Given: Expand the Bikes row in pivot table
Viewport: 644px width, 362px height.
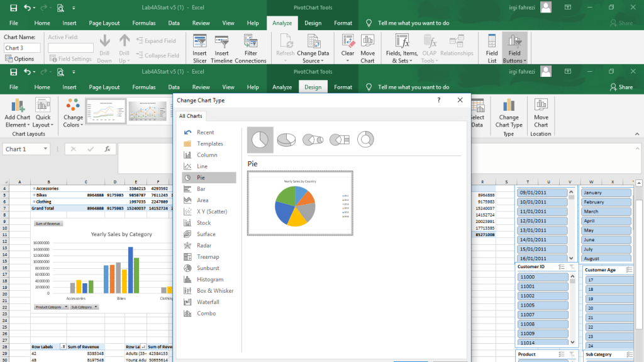Looking at the screenshot, I should [x=33, y=195].
